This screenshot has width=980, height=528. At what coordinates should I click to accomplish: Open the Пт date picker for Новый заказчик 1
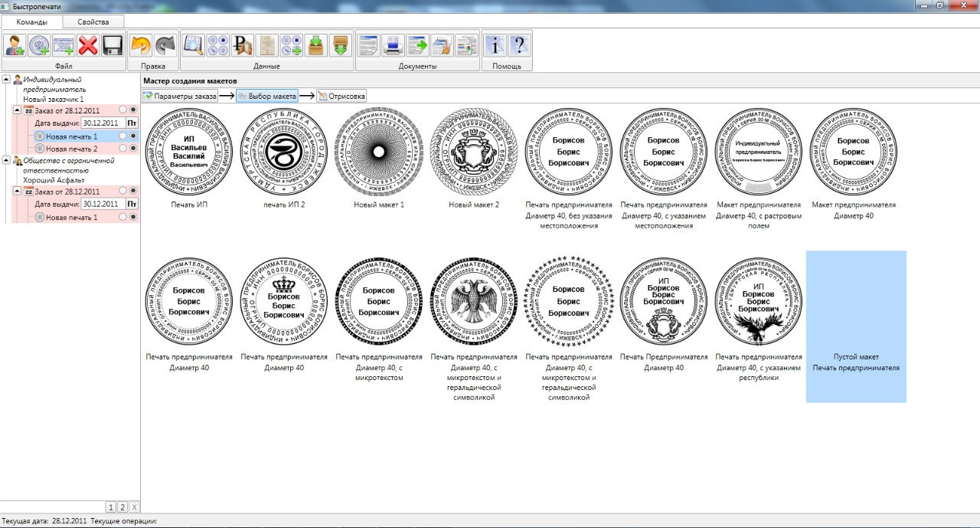[132, 123]
